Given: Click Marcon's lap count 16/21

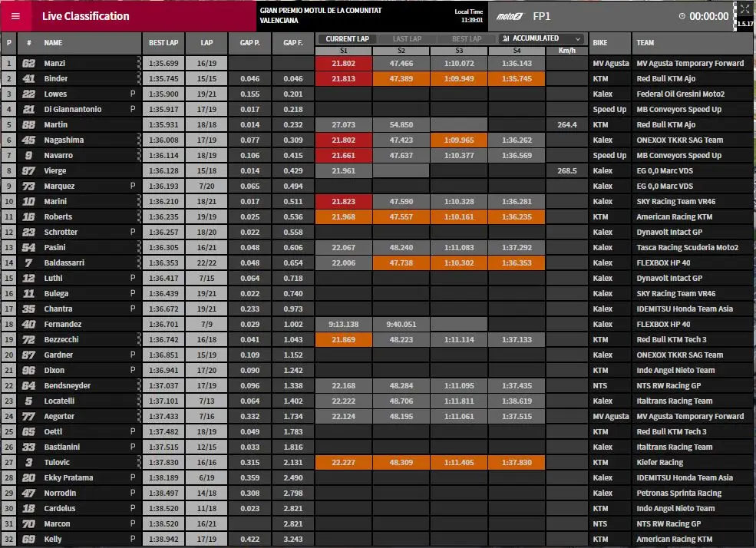Looking at the screenshot, I should (206, 524).
